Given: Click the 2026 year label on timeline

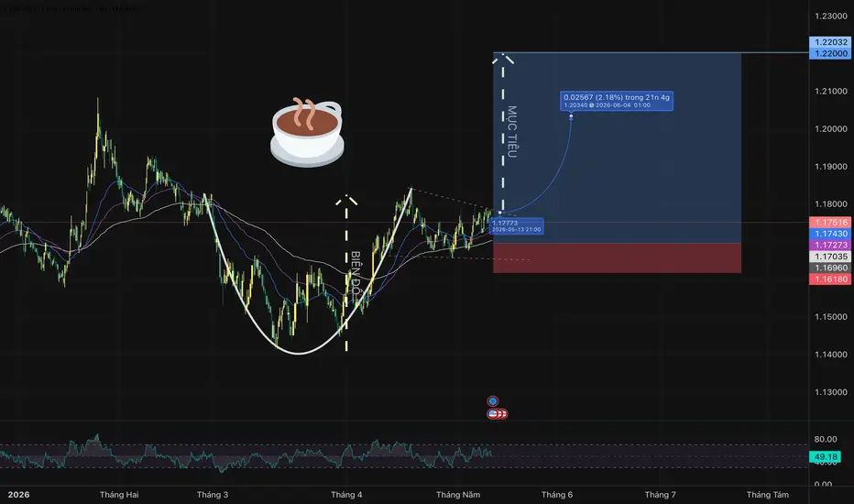Looking at the screenshot, I should (18, 495).
